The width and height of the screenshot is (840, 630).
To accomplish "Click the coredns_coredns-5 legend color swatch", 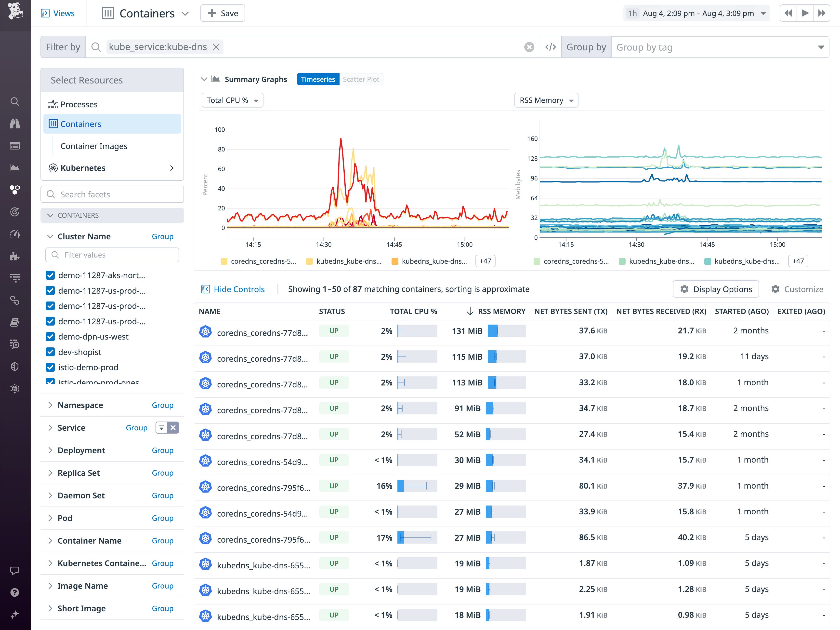I will 224,261.
